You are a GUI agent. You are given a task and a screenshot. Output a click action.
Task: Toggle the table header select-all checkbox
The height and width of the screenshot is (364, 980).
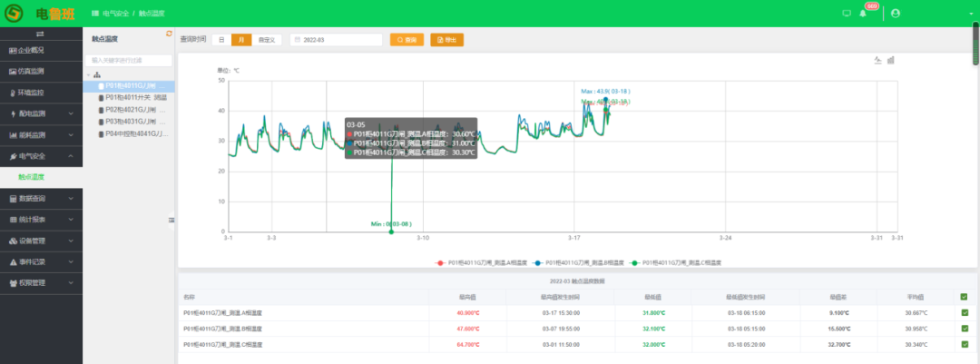[x=964, y=297]
